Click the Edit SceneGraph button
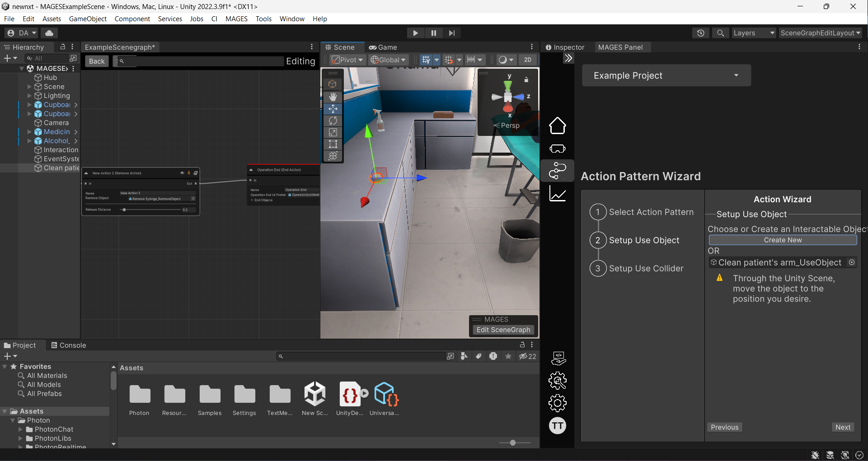This screenshot has height=461, width=868. pyautogui.click(x=503, y=330)
